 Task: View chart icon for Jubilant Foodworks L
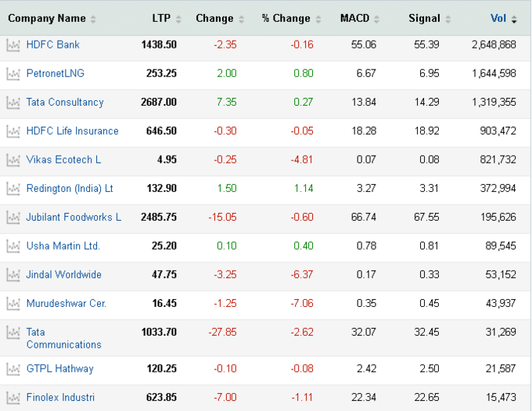pos(13,218)
